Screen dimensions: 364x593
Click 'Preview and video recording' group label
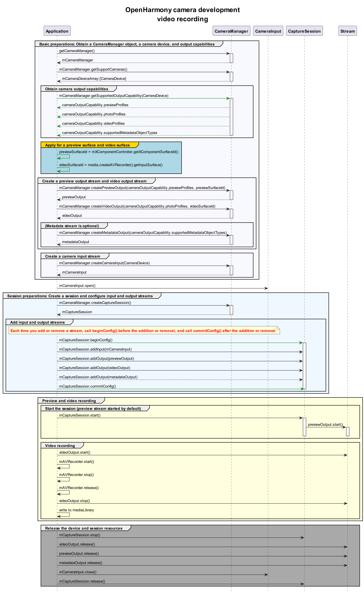pyautogui.click(x=69, y=401)
